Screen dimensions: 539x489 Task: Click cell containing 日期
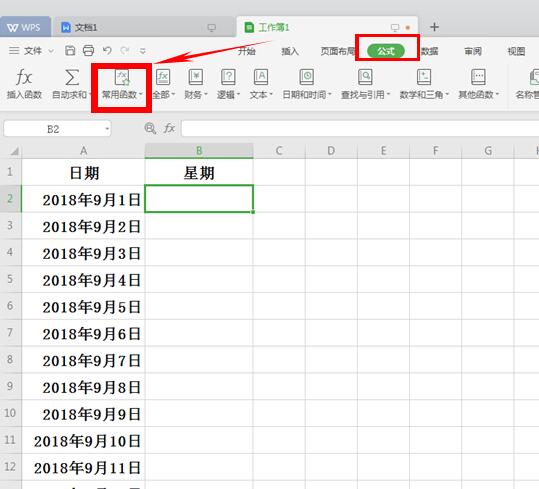coord(84,173)
